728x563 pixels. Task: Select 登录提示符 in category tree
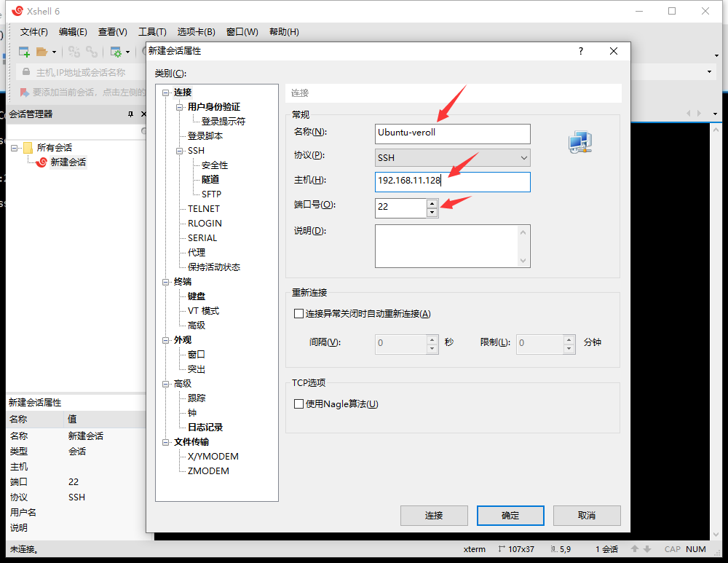[x=223, y=121]
